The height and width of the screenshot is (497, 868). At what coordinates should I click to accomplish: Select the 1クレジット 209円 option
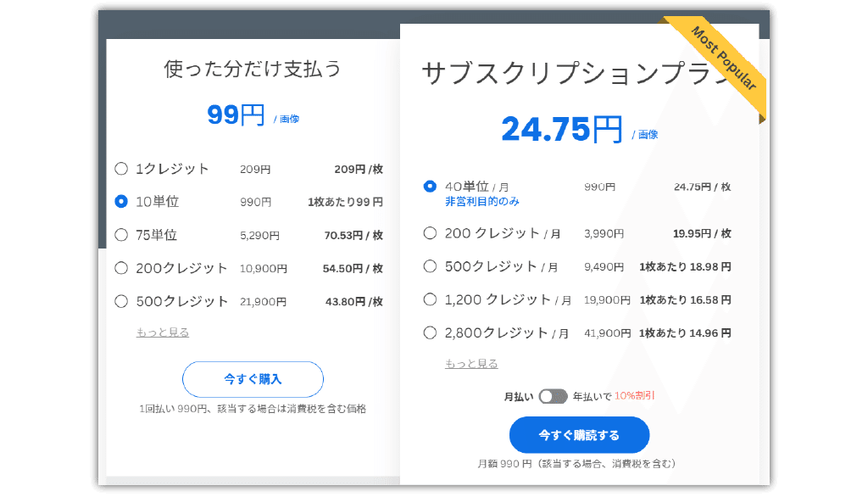click(x=121, y=169)
